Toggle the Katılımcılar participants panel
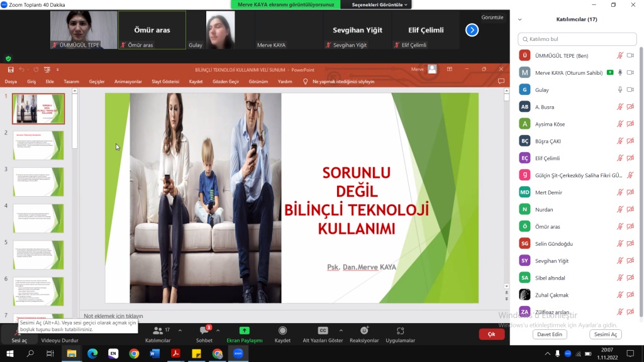The height and width of the screenshot is (362, 644). pyautogui.click(x=158, y=331)
